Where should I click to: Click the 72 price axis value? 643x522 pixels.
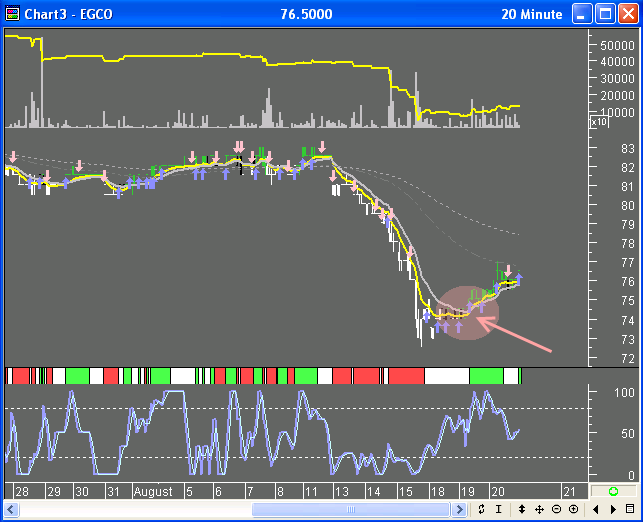(628, 359)
